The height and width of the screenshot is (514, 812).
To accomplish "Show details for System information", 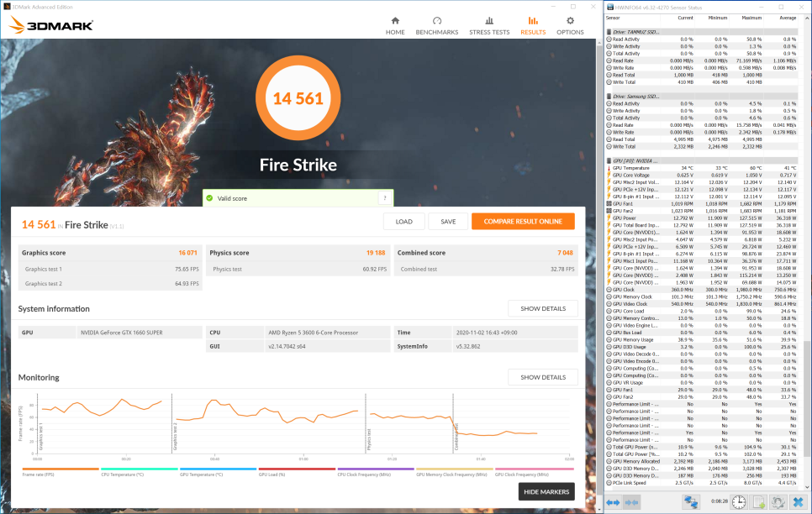I will (543, 308).
